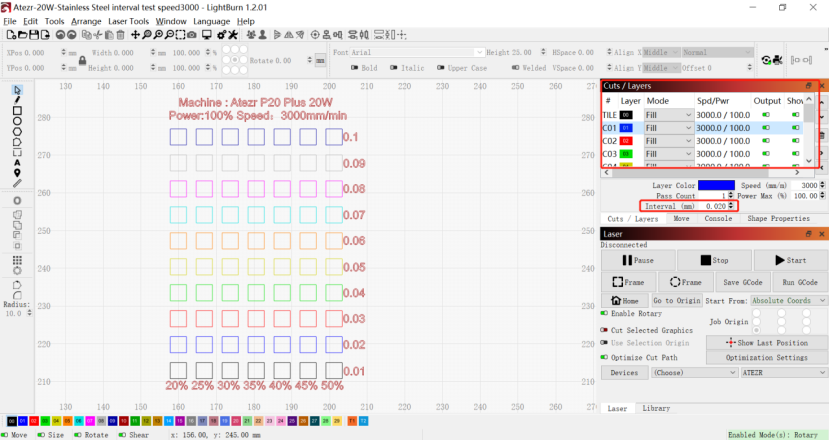
Task: Open the (Choose) port dropdown
Action: pos(694,372)
